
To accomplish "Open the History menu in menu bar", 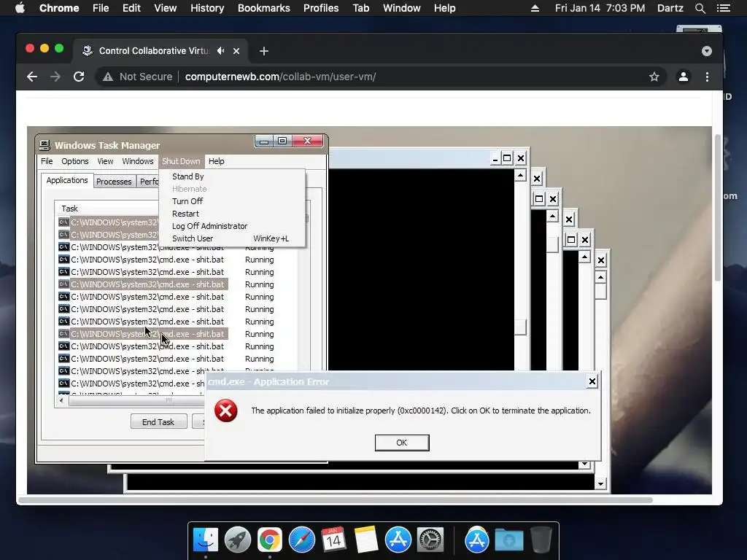I will coord(207,8).
